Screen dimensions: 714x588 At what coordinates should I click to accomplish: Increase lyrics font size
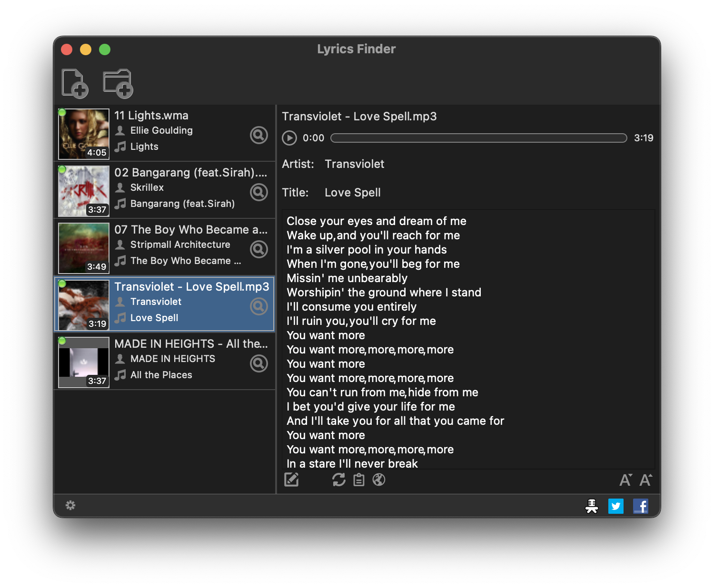645,480
